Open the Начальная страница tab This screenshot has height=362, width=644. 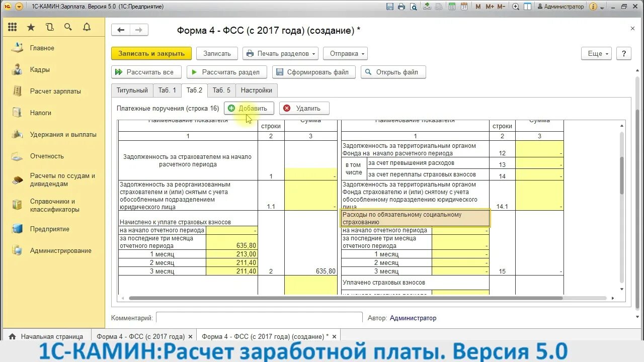click(x=46, y=336)
